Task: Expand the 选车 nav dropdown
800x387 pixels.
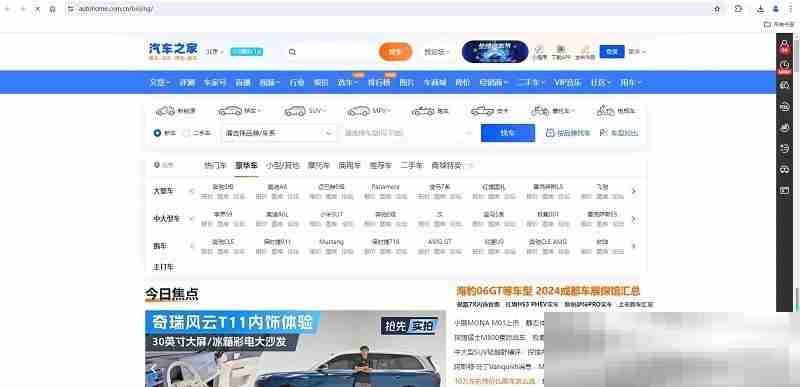Action: [x=348, y=83]
